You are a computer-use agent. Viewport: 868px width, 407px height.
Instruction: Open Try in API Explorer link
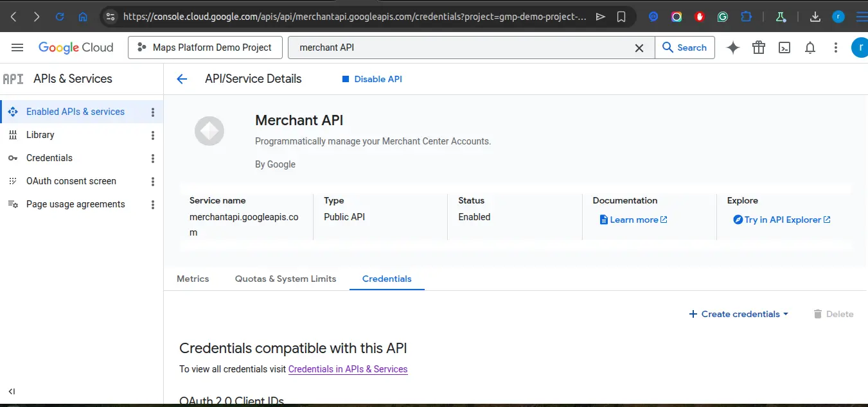click(782, 220)
